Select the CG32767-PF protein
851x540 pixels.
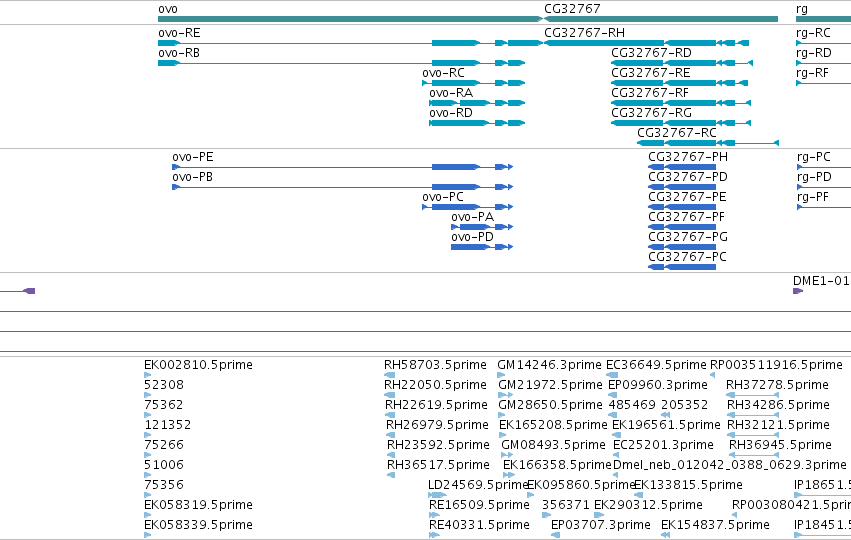682,227
